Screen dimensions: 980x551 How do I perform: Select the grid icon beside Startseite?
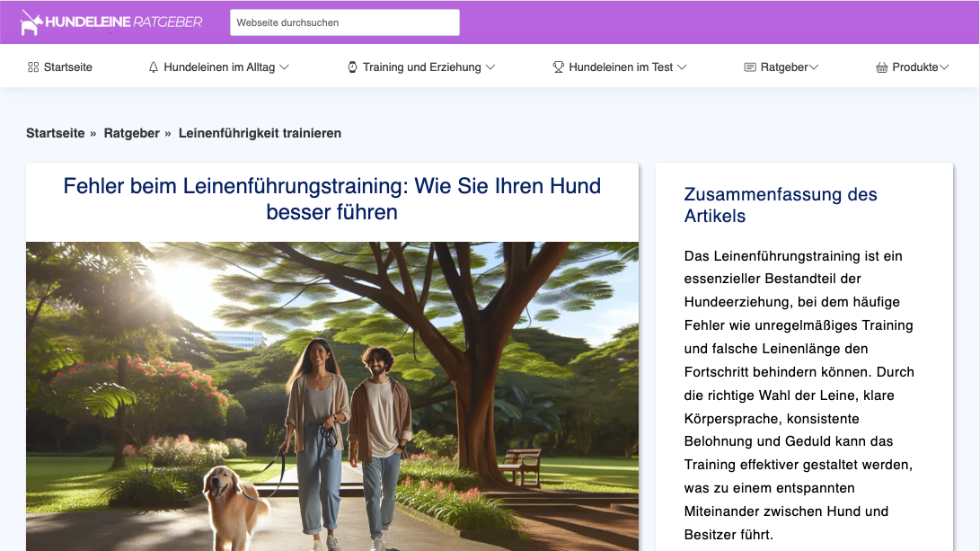pyautogui.click(x=32, y=66)
